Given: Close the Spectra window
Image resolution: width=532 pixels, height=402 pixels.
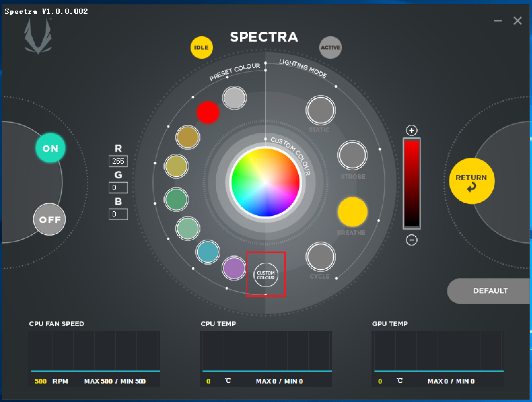Looking at the screenshot, I should point(517,21).
